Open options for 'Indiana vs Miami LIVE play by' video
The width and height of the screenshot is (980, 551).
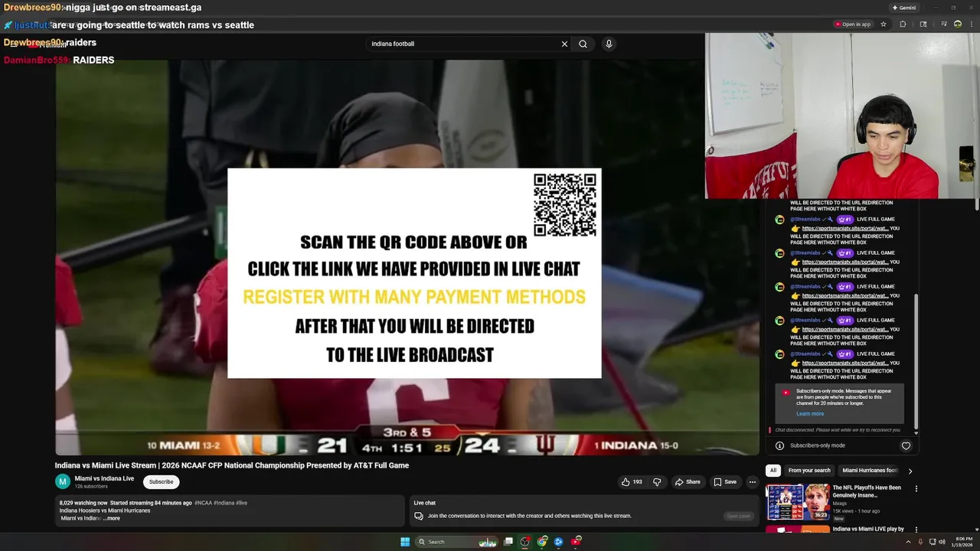[916, 530]
